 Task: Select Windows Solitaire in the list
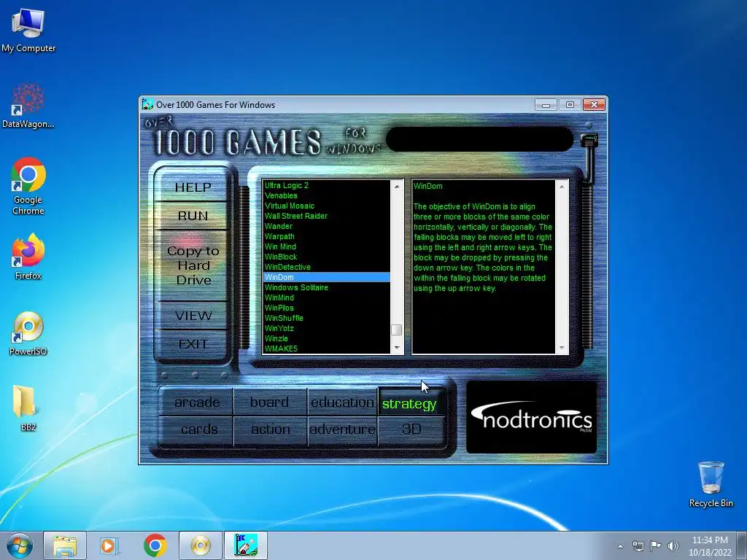(326, 287)
